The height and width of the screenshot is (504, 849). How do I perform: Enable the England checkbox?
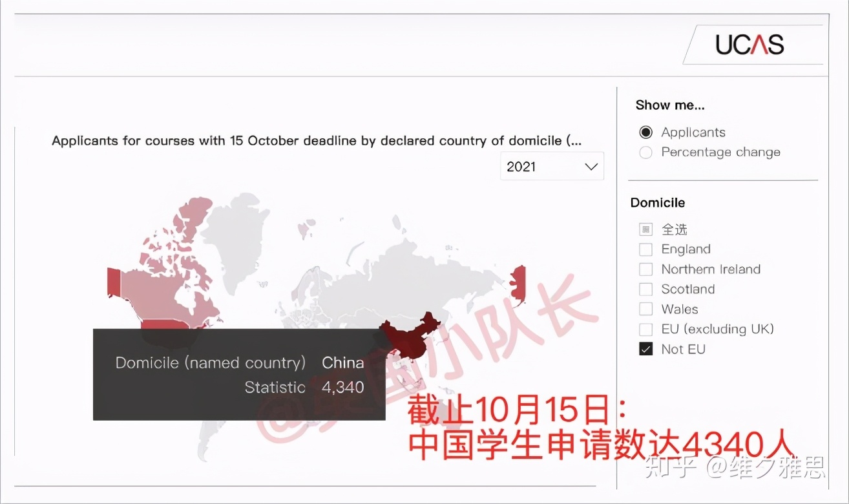pyautogui.click(x=645, y=249)
